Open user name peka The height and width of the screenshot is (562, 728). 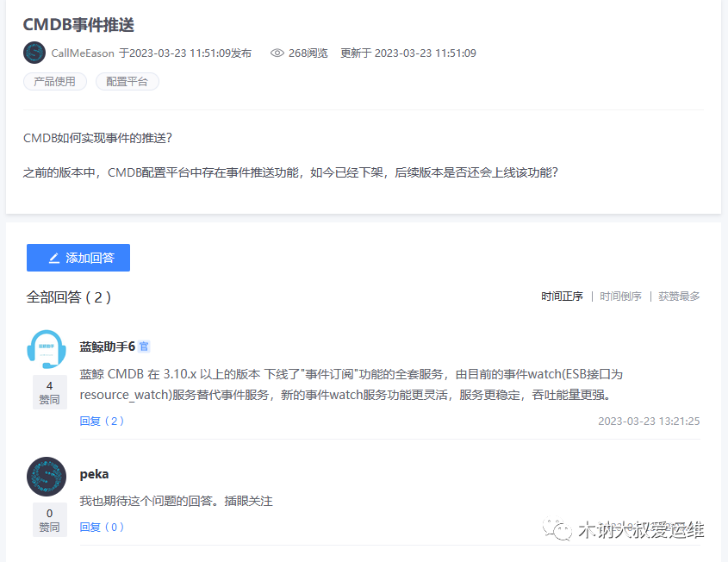pyautogui.click(x=94, y=474)
